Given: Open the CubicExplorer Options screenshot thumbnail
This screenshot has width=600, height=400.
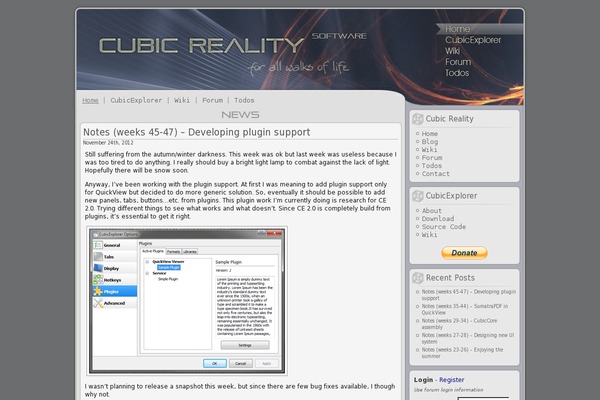Looking at the screenshot, I should (187, 301).
